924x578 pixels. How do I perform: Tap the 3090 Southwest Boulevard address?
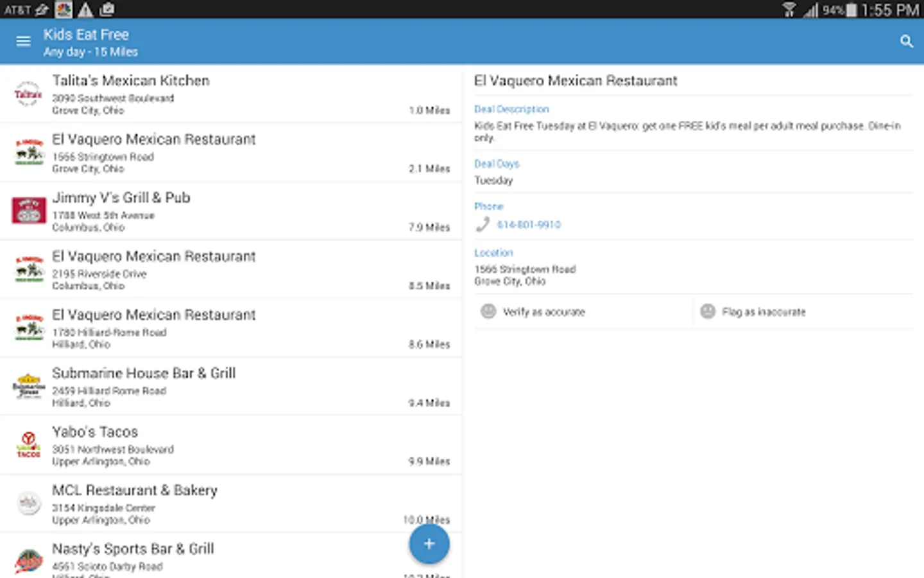pos(113,98)
